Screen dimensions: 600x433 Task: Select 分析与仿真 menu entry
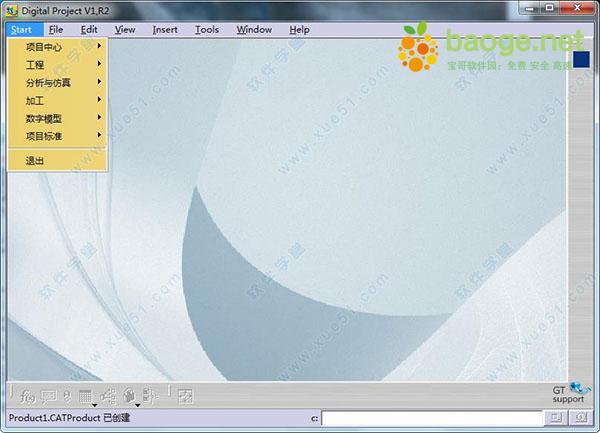click(57, 83)
